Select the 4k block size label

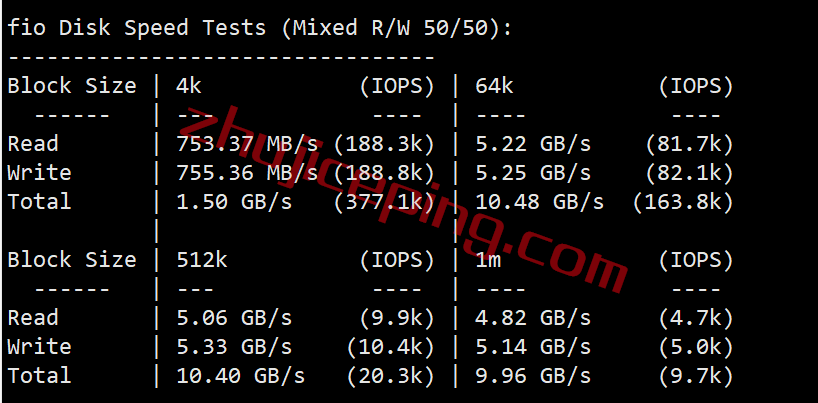(189, 86)
